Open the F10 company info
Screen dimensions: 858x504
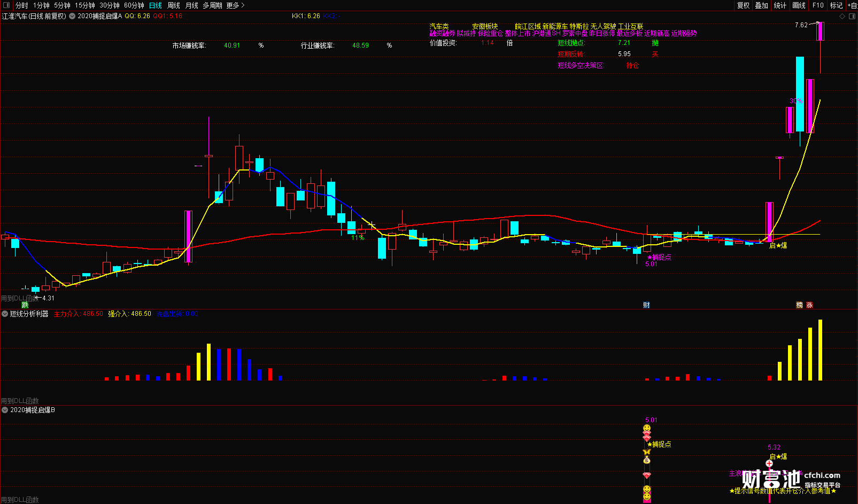(818, 5)
